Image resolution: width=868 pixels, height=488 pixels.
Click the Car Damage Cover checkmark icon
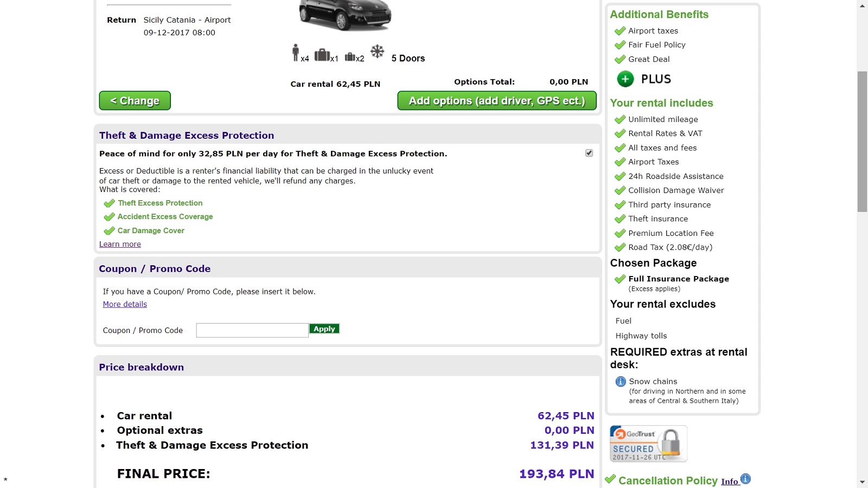coord(109,231)
